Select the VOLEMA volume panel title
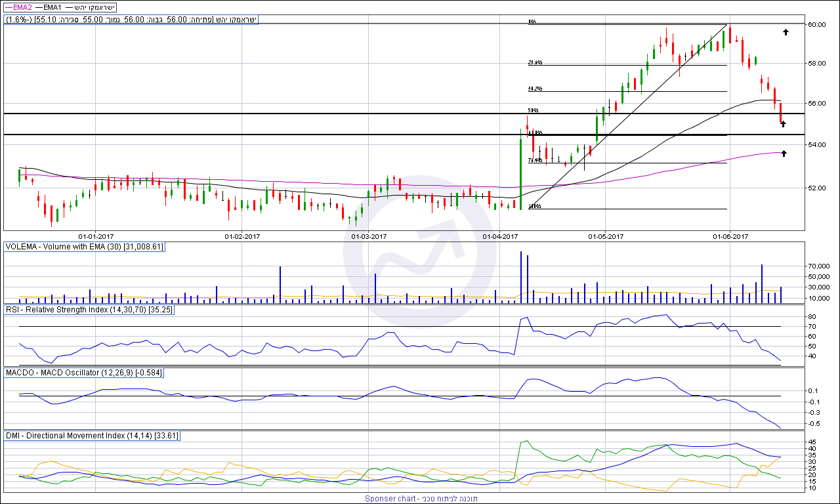The width and height of the screenshot is (840, 504). [85, 247]
